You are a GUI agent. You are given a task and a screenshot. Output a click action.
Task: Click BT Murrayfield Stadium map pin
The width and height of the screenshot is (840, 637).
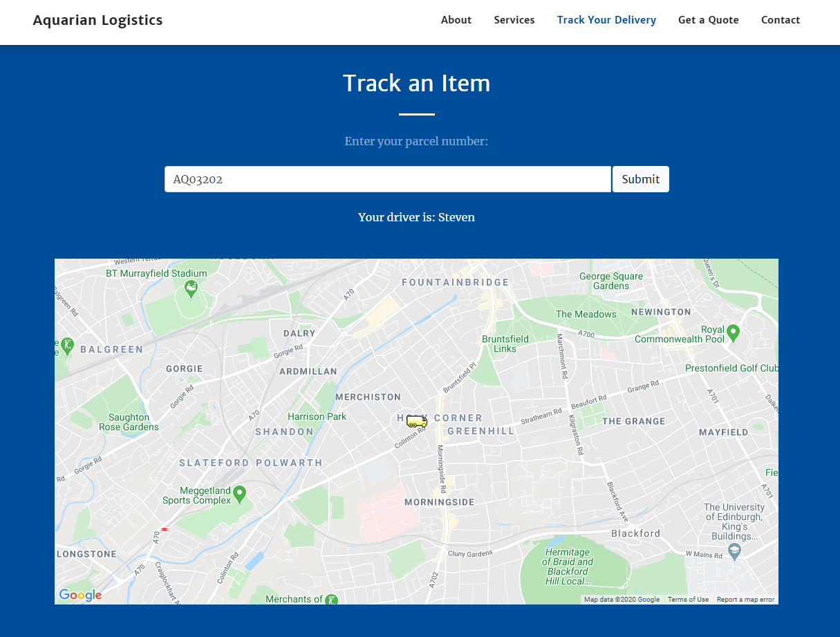tap(192, 289)
